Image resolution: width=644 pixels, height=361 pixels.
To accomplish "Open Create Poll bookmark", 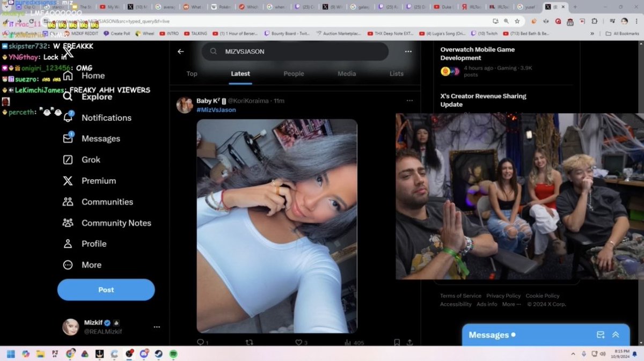I will click(x=117, y=33).
